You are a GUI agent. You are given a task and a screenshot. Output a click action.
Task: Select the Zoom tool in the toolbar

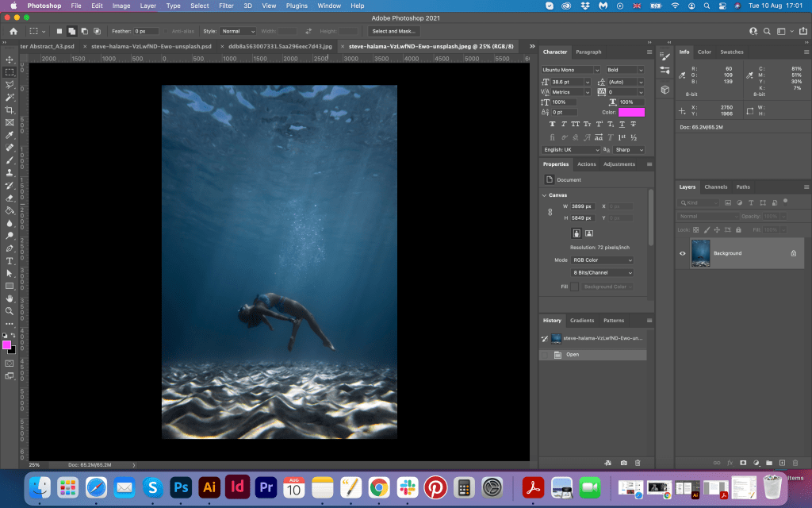point(10,311)
